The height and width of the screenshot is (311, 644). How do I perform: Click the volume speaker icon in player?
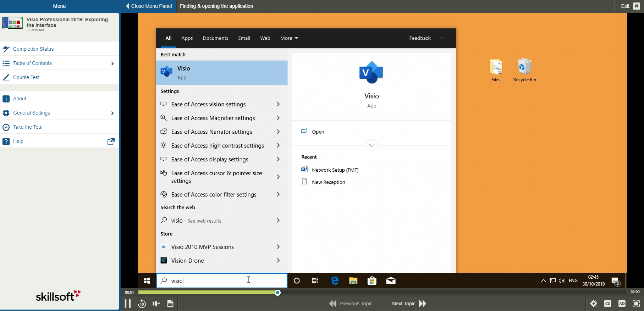156,304
